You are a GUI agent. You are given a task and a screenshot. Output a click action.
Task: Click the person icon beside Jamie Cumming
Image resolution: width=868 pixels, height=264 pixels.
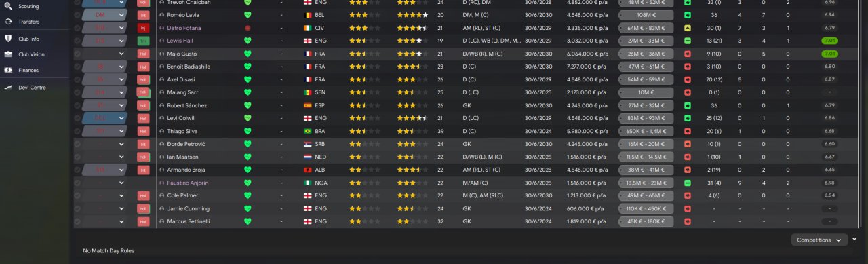click(x=162, y=208)
